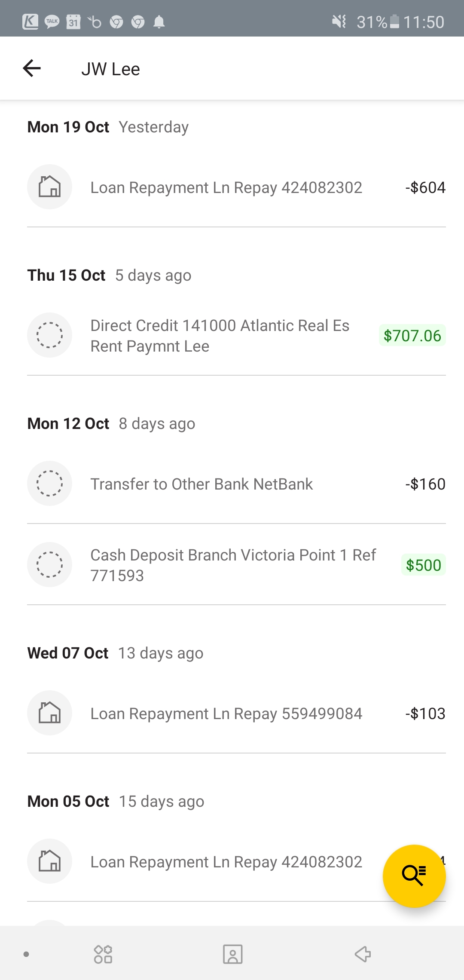Open recent apps from the bottom navigation bar

pyautogui.click(x=103, y=954)
